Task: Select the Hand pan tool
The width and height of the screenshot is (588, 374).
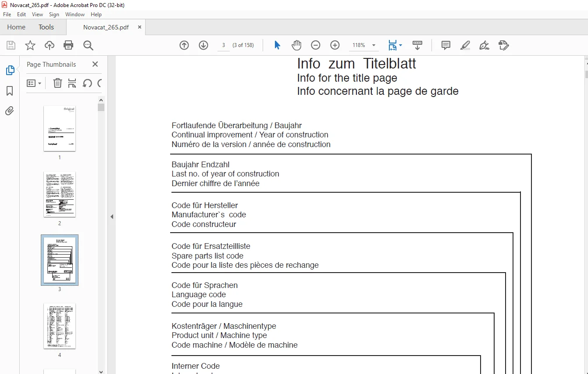Action: click(x=297, y=45)
